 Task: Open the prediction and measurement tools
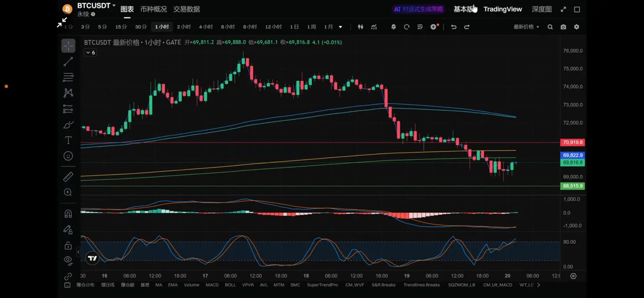68,109
